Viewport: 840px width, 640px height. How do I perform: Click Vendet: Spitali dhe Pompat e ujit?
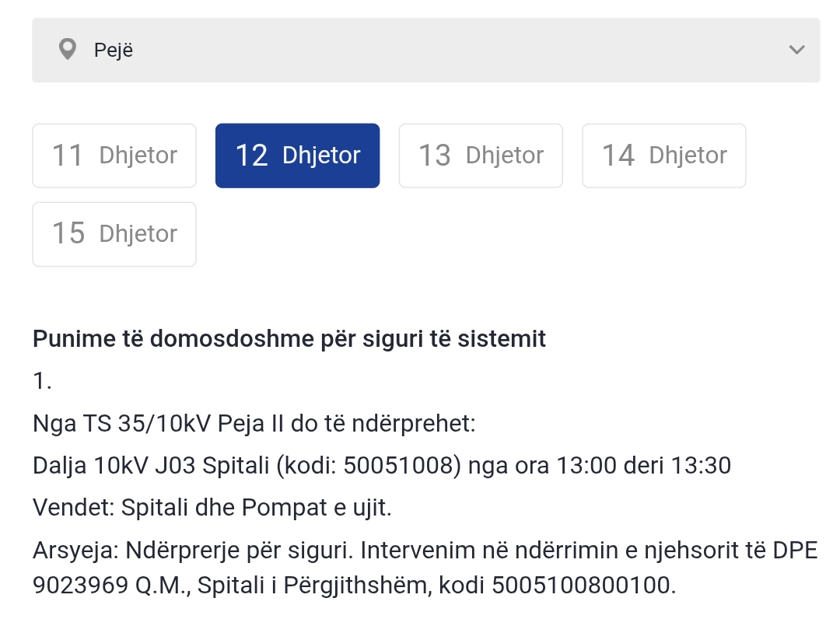click(212, 508)
